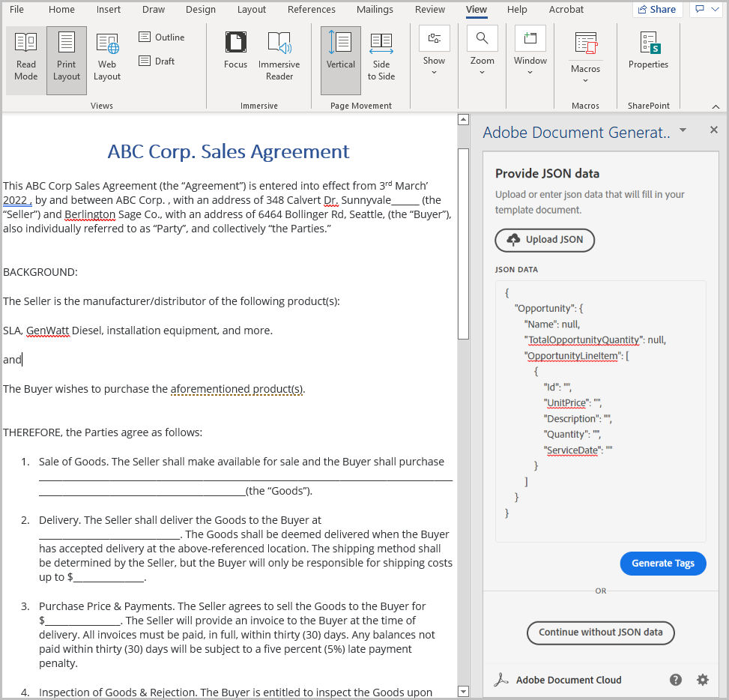
Task: Open the Mailings tab
Action: coord(375,9)
